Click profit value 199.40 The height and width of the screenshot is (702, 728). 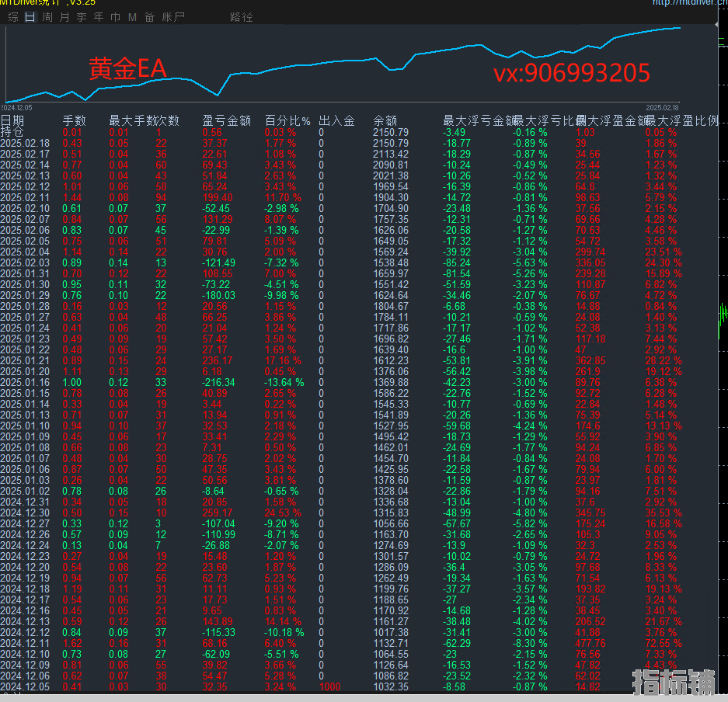pos(218,198)
